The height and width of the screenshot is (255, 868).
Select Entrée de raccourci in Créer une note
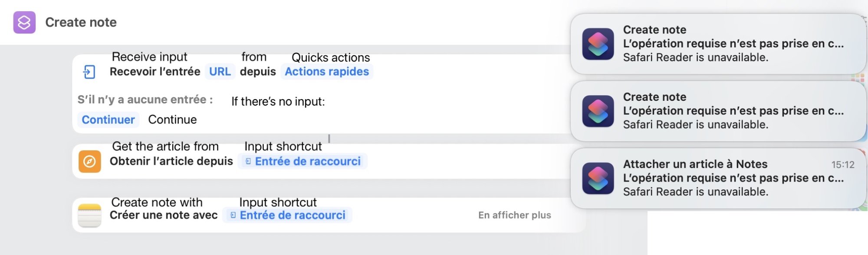(x=287, y=215)
